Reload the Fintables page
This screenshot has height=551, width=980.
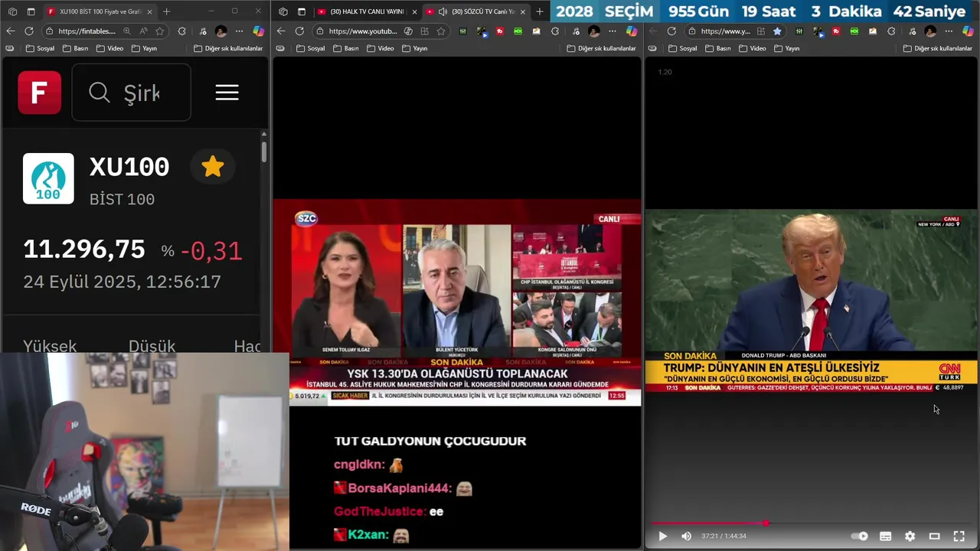[x=29, y=31]
